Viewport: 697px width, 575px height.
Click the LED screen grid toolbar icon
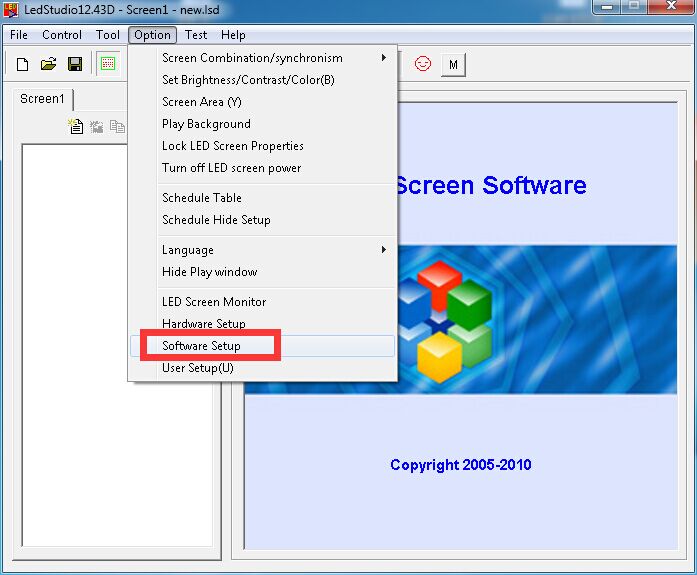coord(108,64)
